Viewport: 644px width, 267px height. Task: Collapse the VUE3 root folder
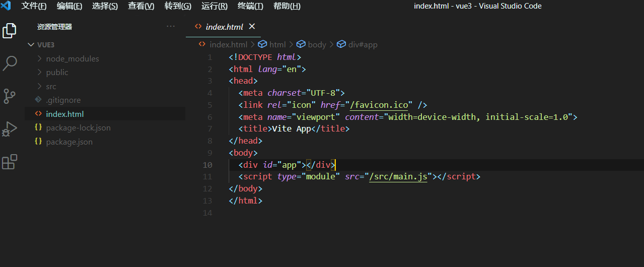coord(31,44)
